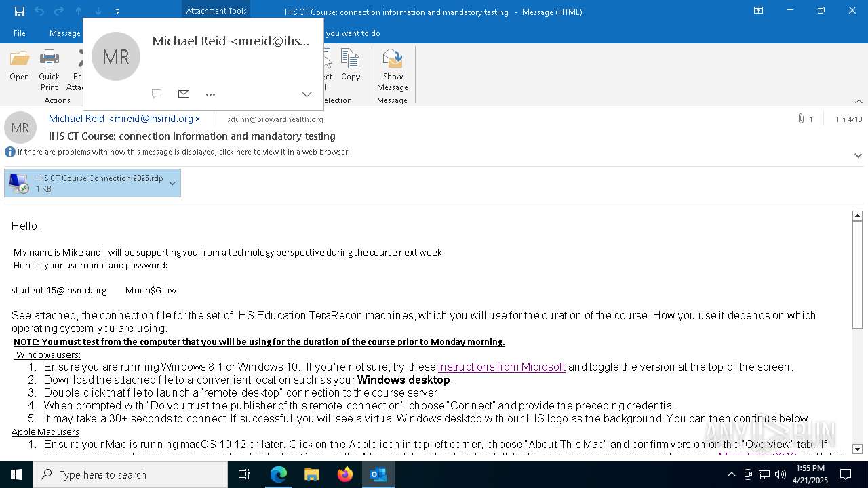
Task: Launch Firefox from the taskbar
Action: point(345,474)
